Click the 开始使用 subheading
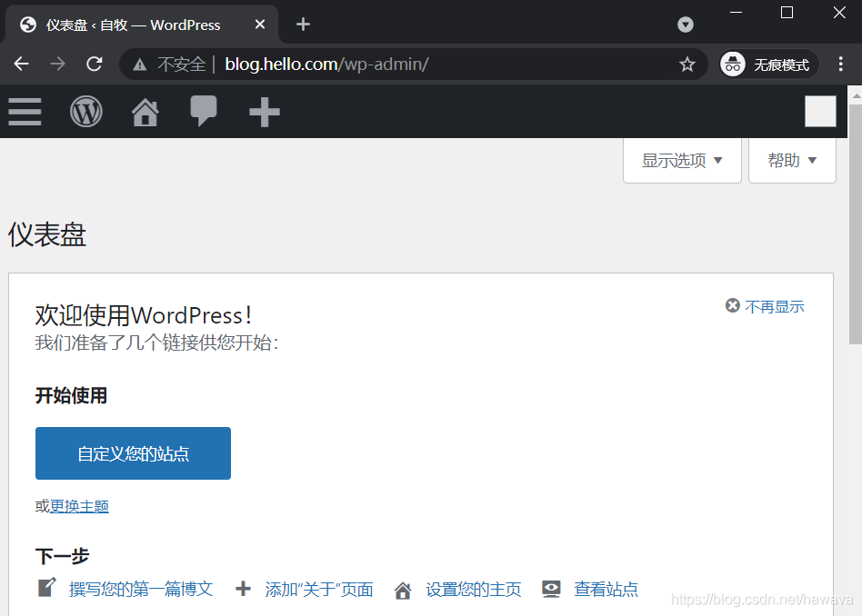The image size is (862, 616). (71, 395)
